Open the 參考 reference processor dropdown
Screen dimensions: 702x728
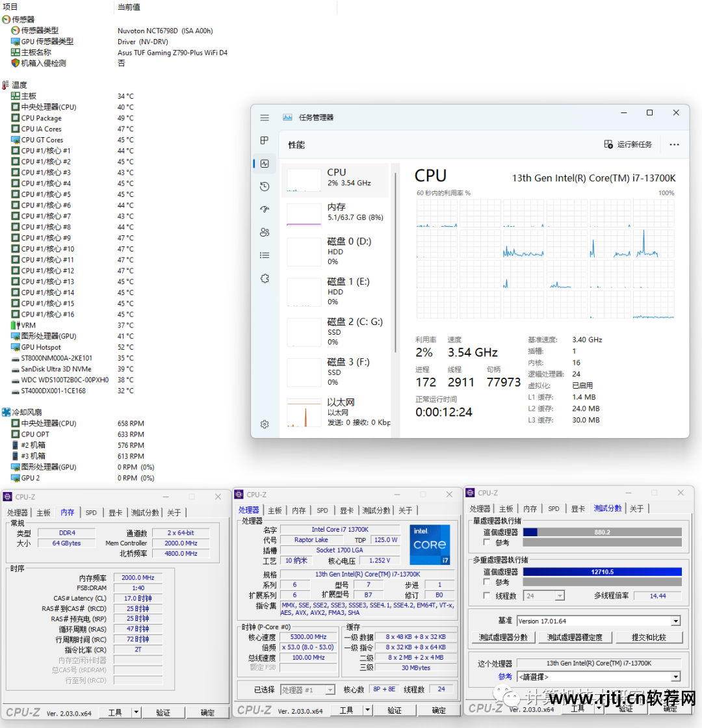point(675,677)
